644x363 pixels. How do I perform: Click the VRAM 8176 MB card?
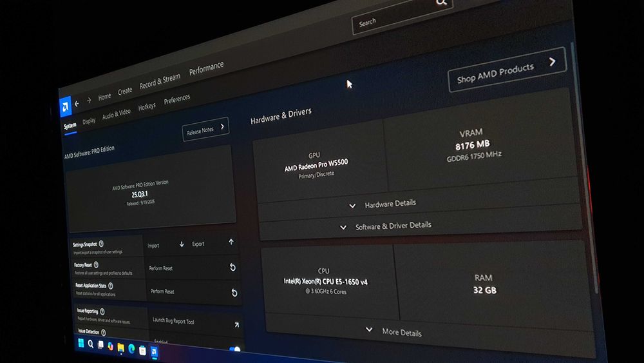[479, 140]
